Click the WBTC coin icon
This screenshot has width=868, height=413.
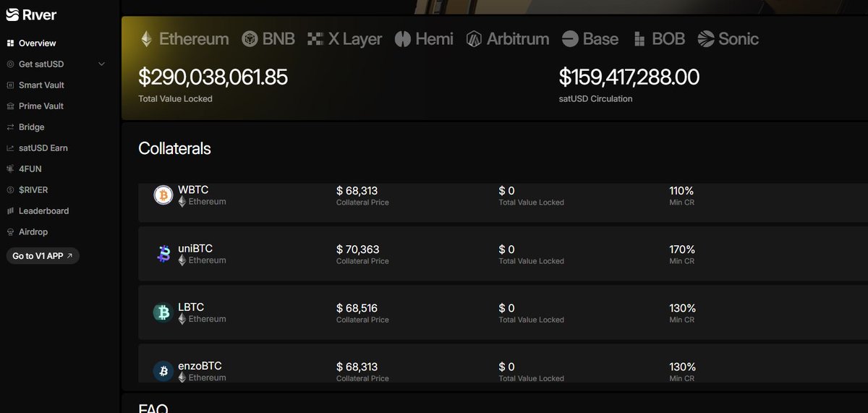pos(163,195)
